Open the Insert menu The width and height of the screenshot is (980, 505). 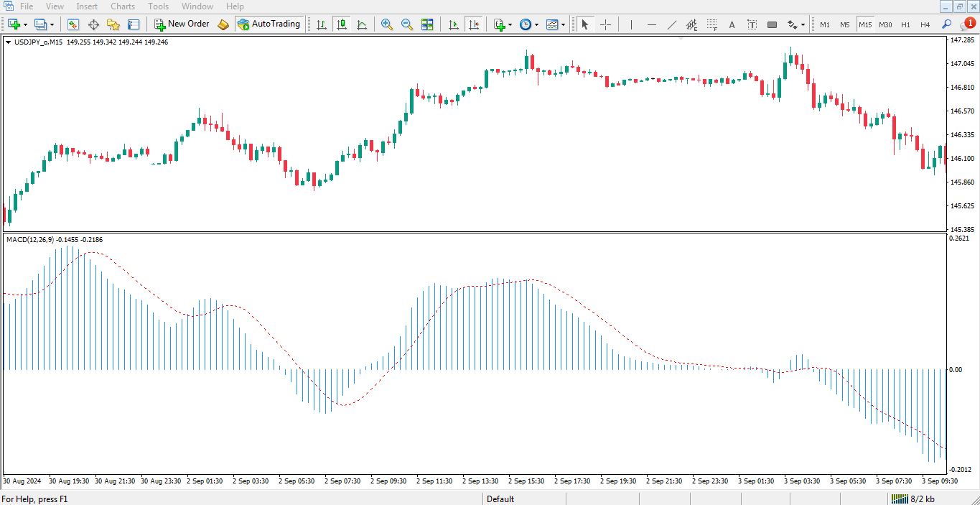point(87,6)
